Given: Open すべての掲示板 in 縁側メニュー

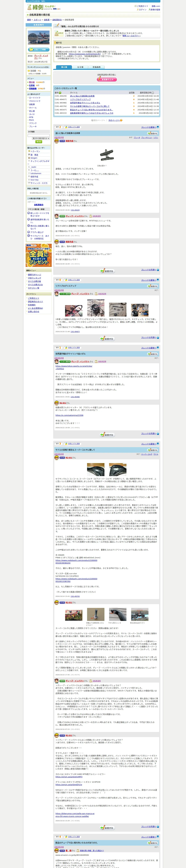Looking at the screenshot, I should coord(34,281).
